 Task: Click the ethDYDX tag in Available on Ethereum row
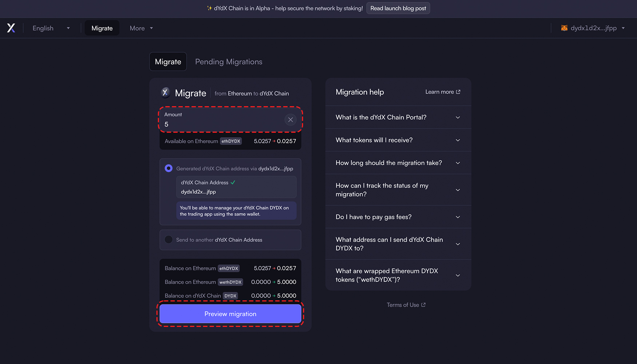(231, 141)
